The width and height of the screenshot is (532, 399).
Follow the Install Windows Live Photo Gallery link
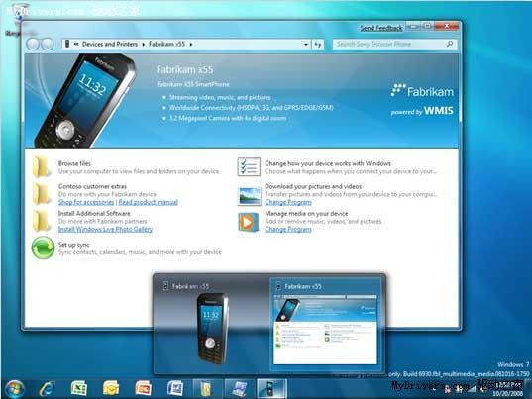[x=106, y=229]
